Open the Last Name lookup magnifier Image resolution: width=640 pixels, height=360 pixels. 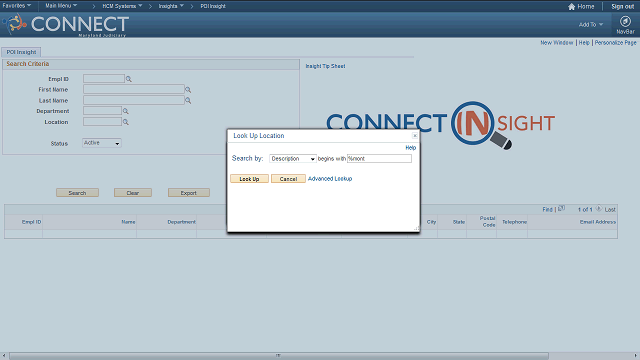pos(188,100)
